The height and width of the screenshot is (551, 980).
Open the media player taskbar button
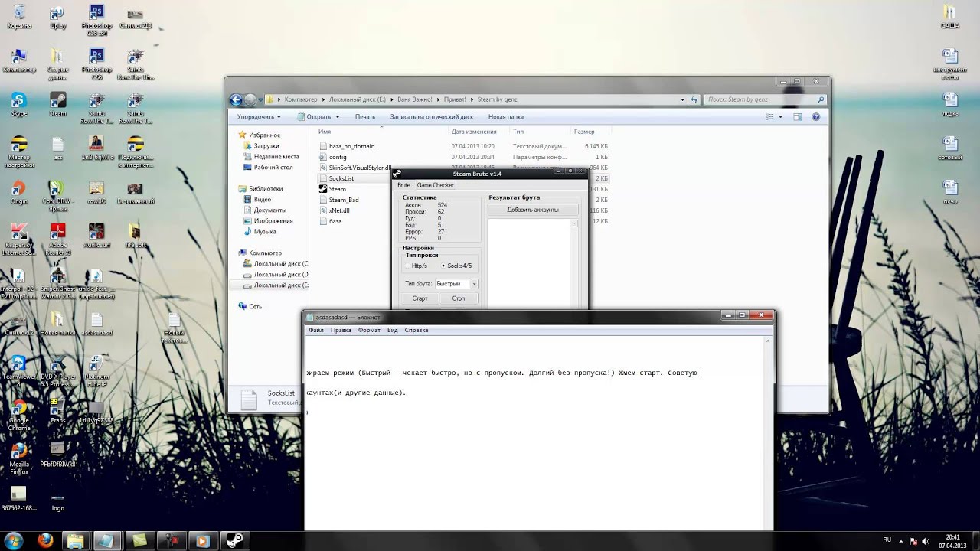tap(202, 540)
